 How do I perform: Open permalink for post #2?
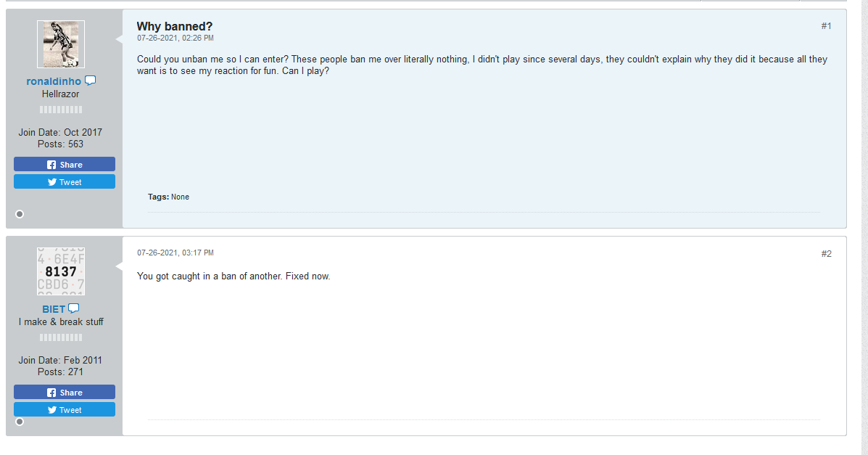[x=826, y=254]
